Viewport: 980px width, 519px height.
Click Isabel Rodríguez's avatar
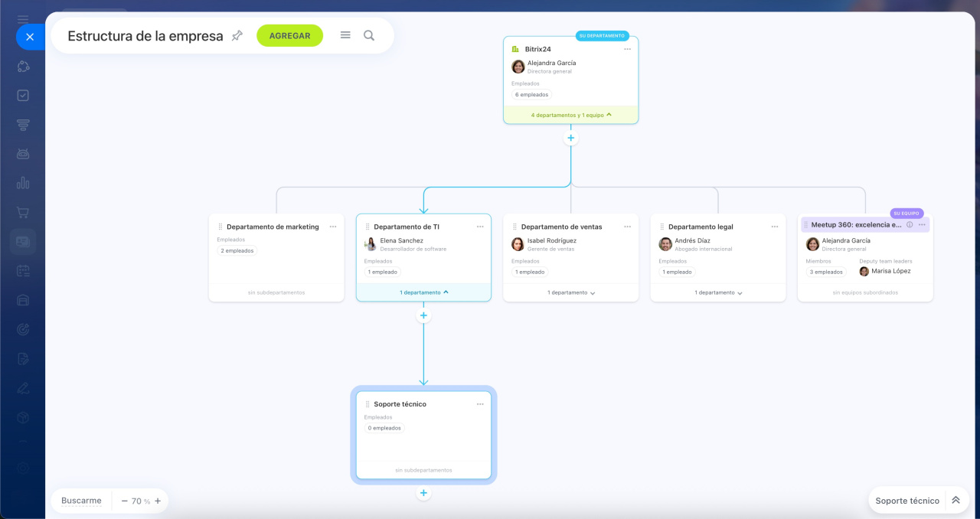point(518,244)
